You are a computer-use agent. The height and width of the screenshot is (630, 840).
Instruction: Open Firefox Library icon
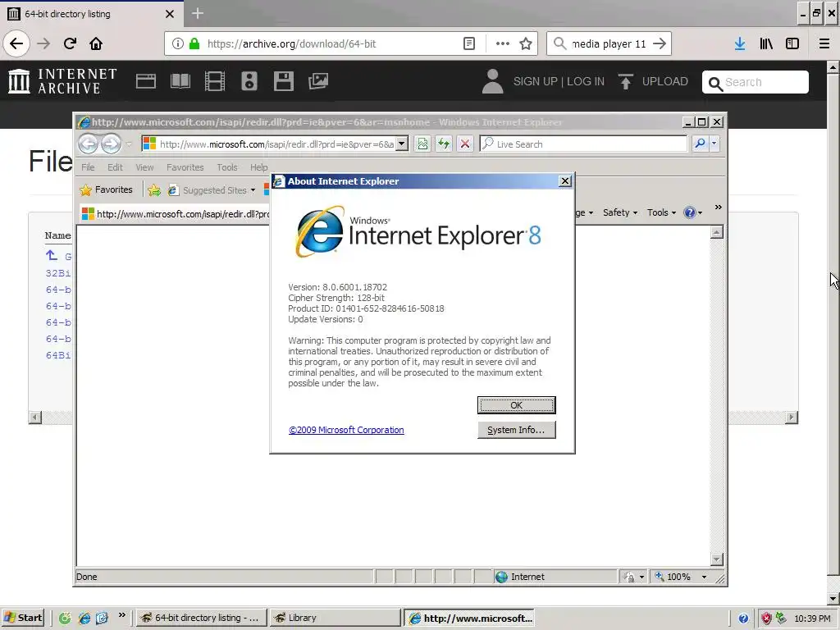(x=766, y=43)
